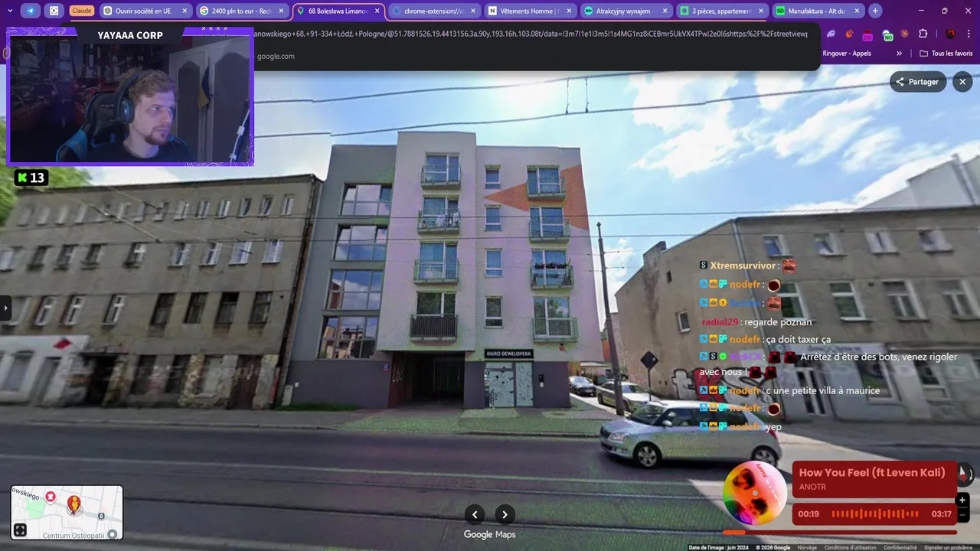Expand the minimap to fullscreen
The width and height of the screenshot is (980, 551).
point(21,530)
